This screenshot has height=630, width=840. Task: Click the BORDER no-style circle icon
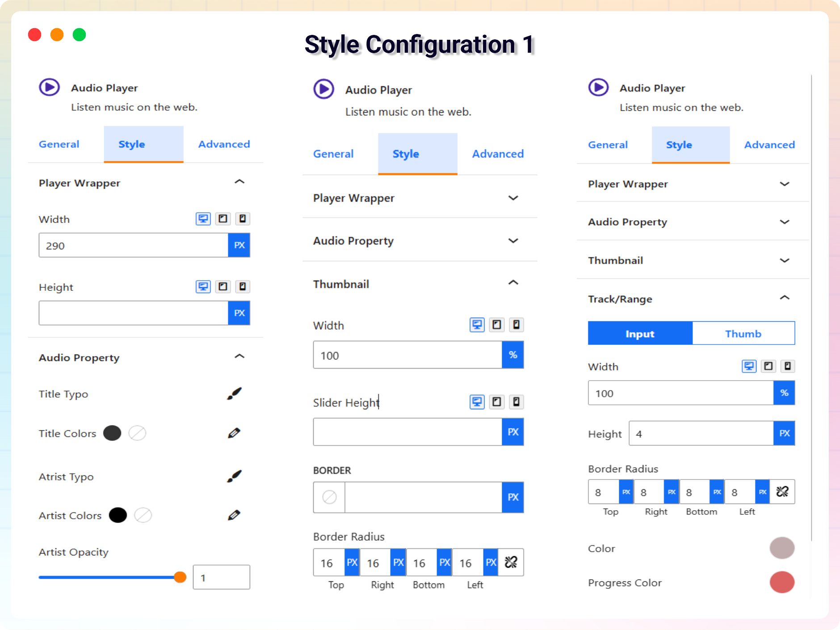click(329, 497)
